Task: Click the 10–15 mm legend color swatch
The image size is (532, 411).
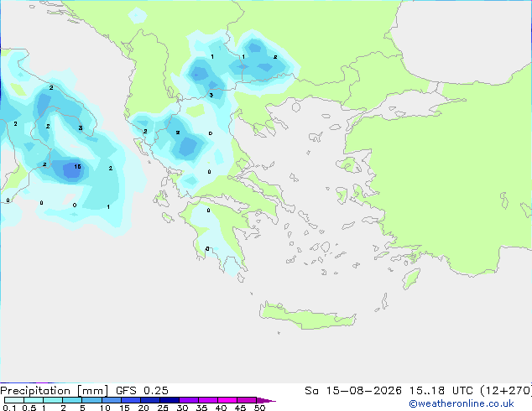Action: (x=111, y=400)
